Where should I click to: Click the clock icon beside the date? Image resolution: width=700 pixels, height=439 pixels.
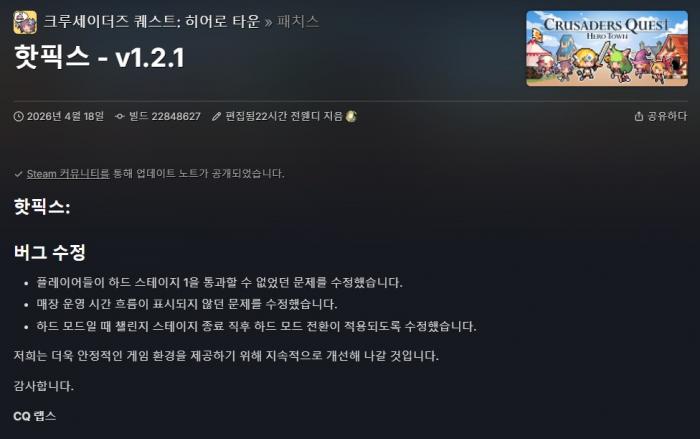18,117
